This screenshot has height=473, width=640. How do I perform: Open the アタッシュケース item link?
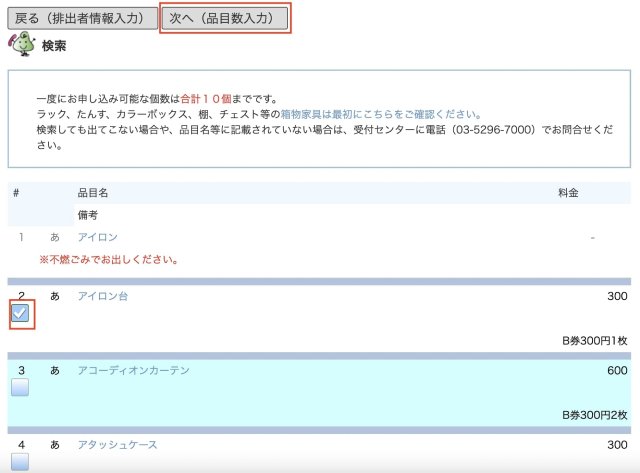pyautogui.click(x=118, y=444)
